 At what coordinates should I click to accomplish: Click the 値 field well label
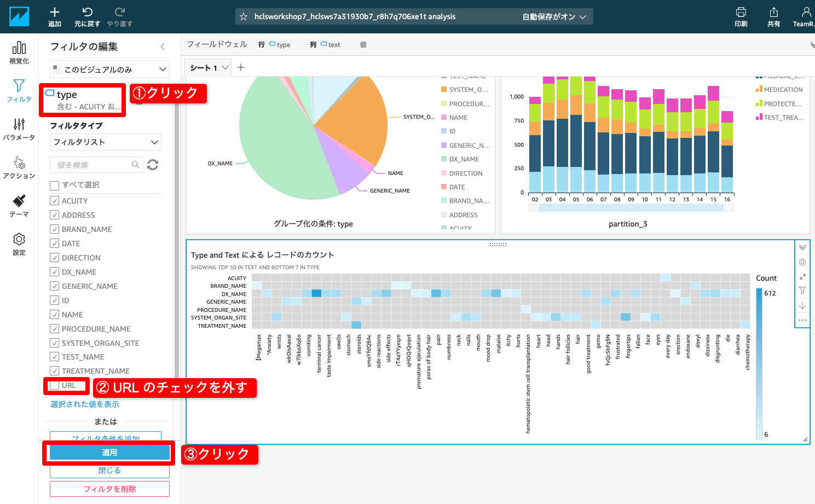pos(363,45)
